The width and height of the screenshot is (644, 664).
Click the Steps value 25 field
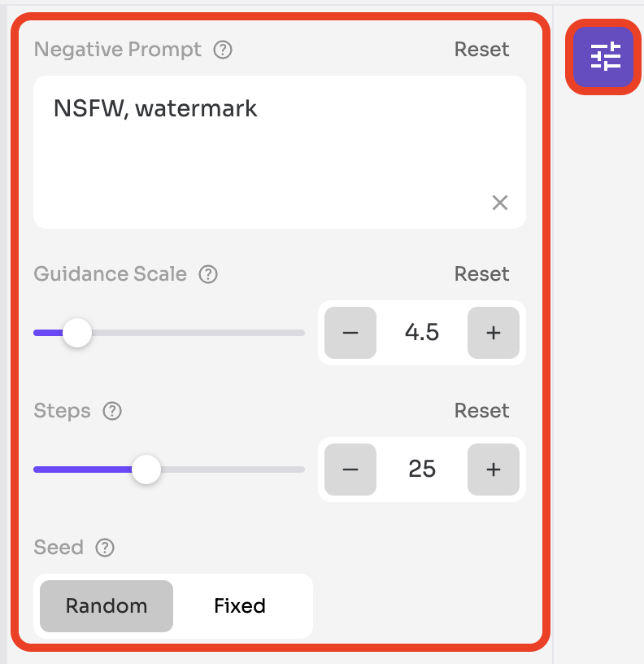pyautogui.click(x=422, y=470)
